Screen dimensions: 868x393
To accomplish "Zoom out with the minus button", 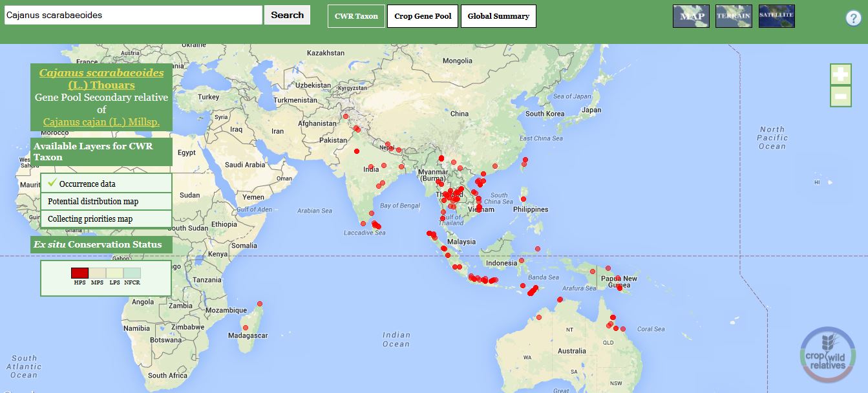I will tap(840, 96).
